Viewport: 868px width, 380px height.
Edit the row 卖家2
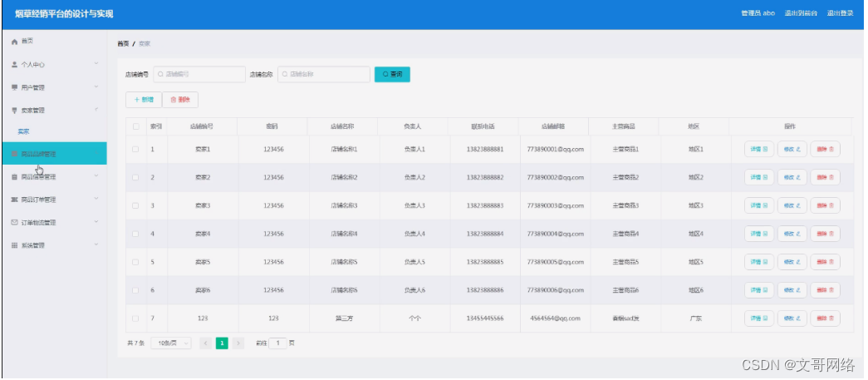pyautogui.click(x=792, y=177)
